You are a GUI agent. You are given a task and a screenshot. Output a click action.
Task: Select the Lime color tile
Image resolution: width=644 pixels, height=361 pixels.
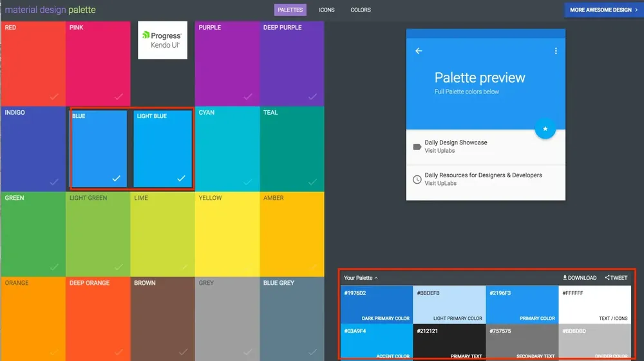tap(163, 234)
